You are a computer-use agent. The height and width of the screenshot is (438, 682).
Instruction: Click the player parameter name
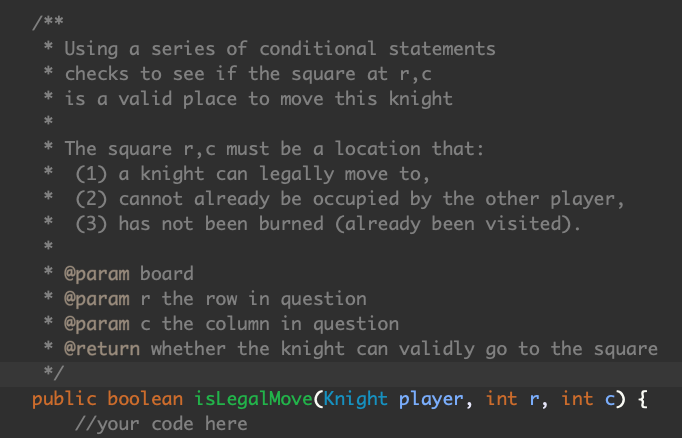tap(431, 400)
